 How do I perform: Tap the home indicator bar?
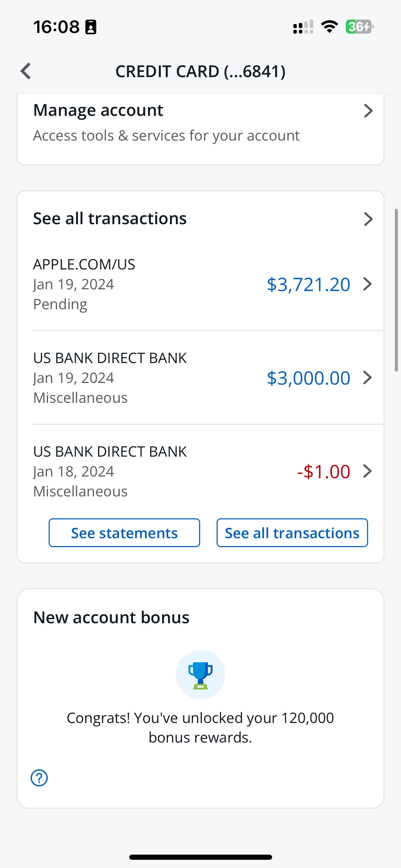pyautogui.click(x=200, y=857)
